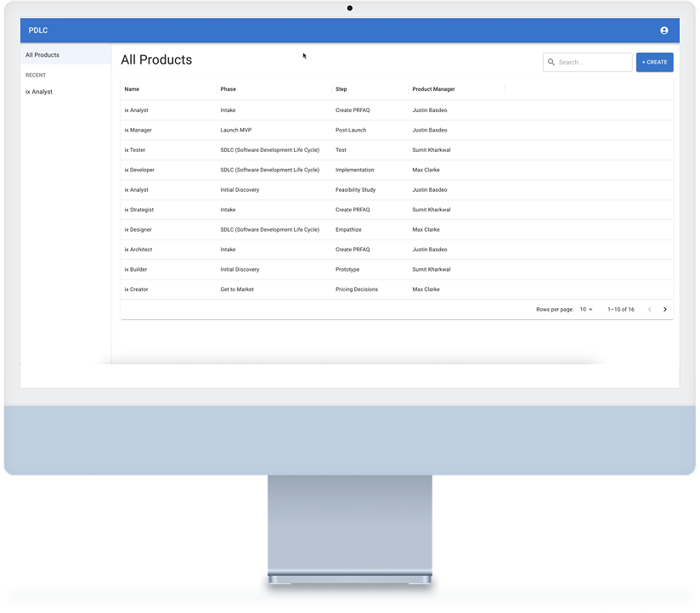This screenshot has width=700, height=613.
Task: Go to next page arrow
Action: coord(664,309)
